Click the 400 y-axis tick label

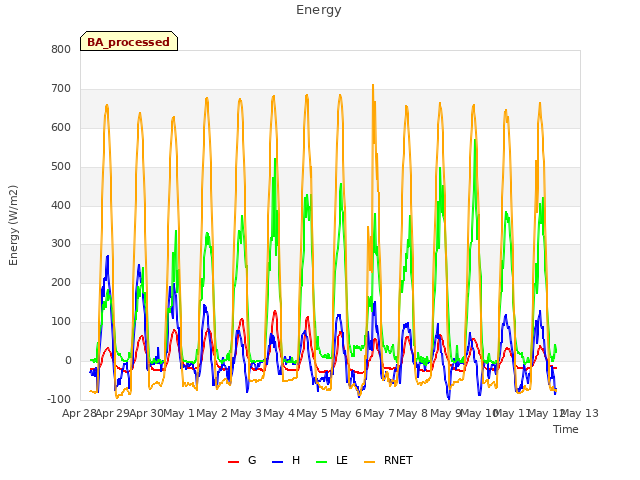pyautogui.click(x=61, y=205)
